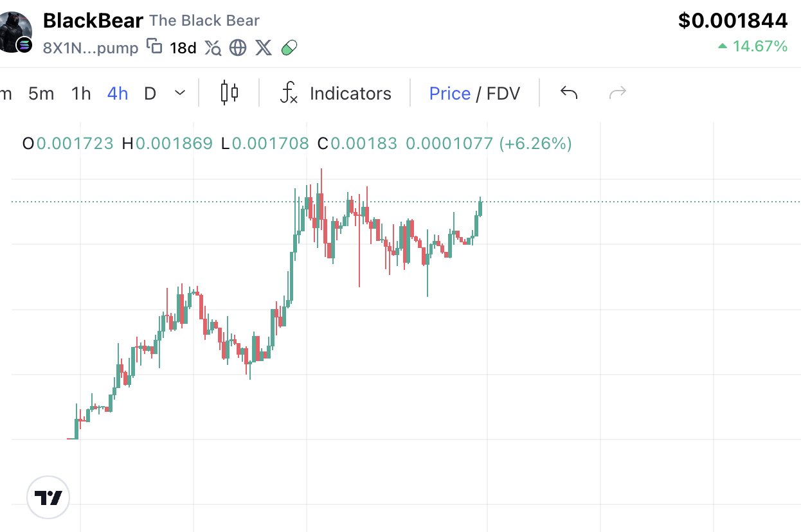Click the 8X1N...pump address text
The image size is (801, 532).
91,48
